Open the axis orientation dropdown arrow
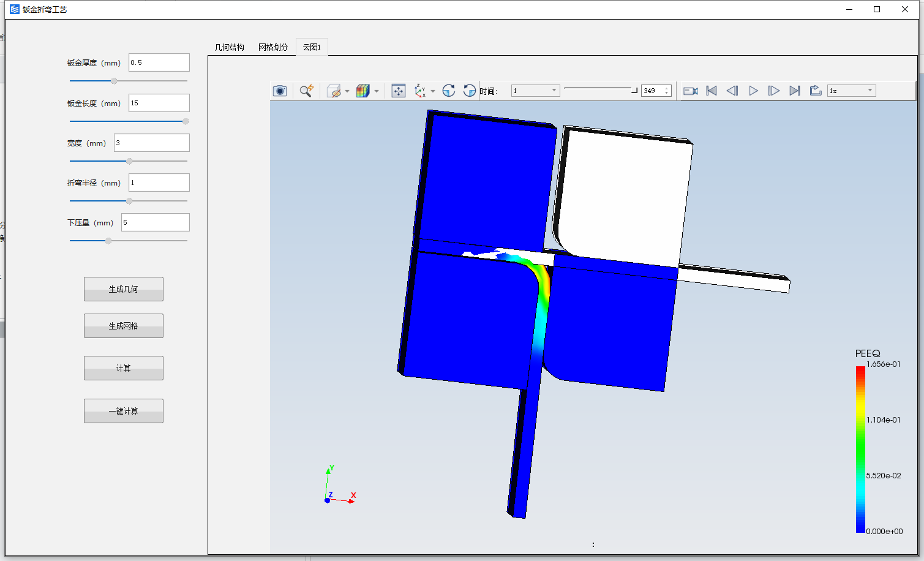The height and width of the screenshot is (561, 924). click(433, 91)
